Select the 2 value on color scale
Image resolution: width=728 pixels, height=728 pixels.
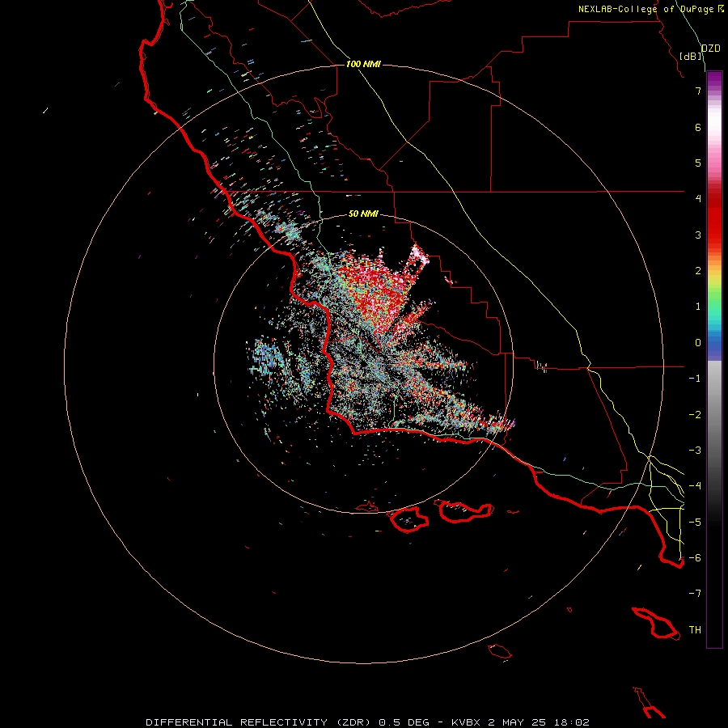tap(698, 271)
